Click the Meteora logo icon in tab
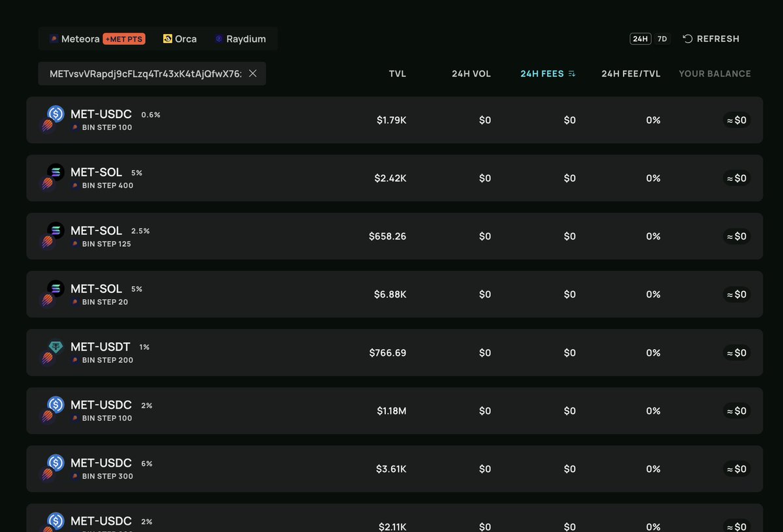The image size is (783, 532). pyautogui.click(x=54, y=39)
